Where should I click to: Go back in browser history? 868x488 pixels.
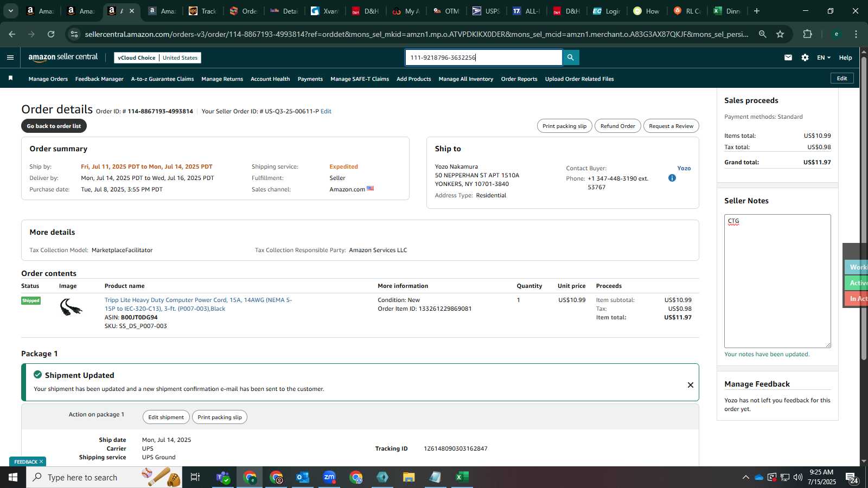coord(12,34)
